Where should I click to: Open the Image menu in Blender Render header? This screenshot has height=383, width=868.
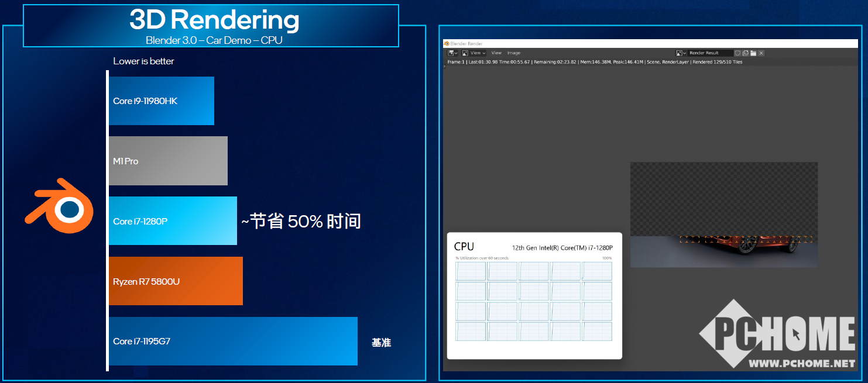pos(514,53)
